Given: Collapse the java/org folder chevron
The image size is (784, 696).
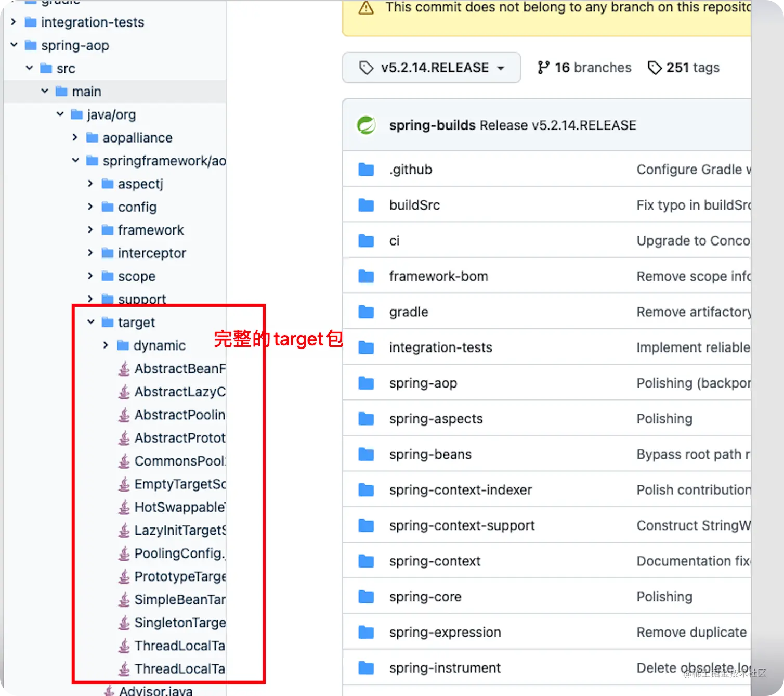Looking at the screenshot, I should coord(60,114).
